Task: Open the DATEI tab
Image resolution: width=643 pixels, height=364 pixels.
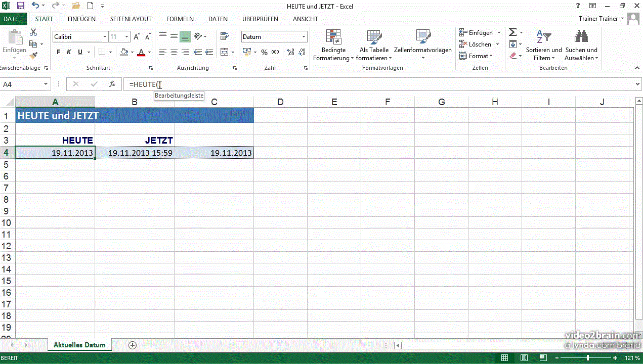Action: (x=12, y=19)
